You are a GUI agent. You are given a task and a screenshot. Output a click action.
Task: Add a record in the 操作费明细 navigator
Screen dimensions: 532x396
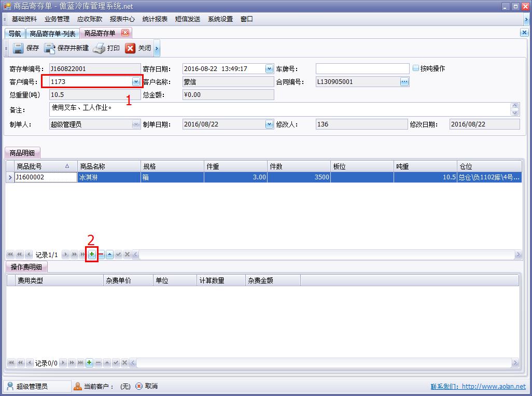pos(89,363)
